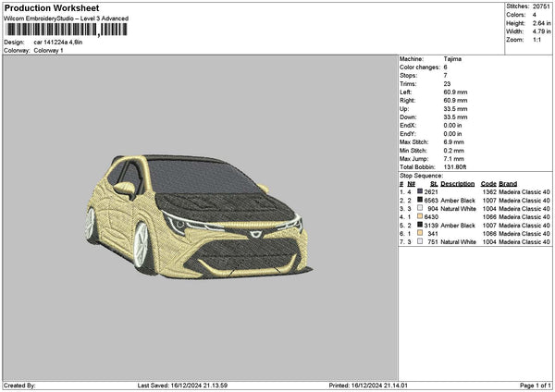Click the Production Worksheet title
Image resolution: width=555 pixels, height=392 pixels.
51,7
